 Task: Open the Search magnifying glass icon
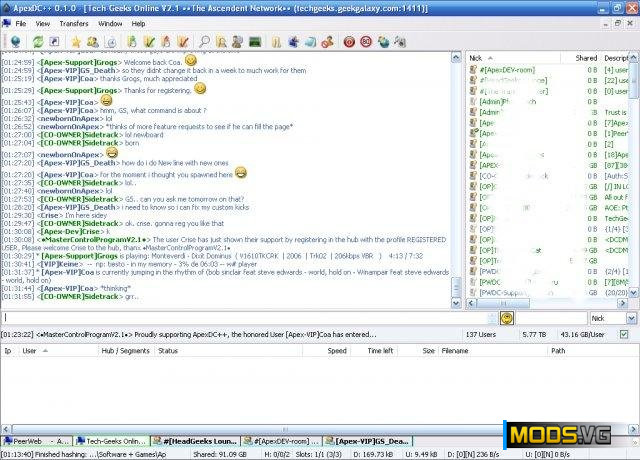click(x=204, y=42)
